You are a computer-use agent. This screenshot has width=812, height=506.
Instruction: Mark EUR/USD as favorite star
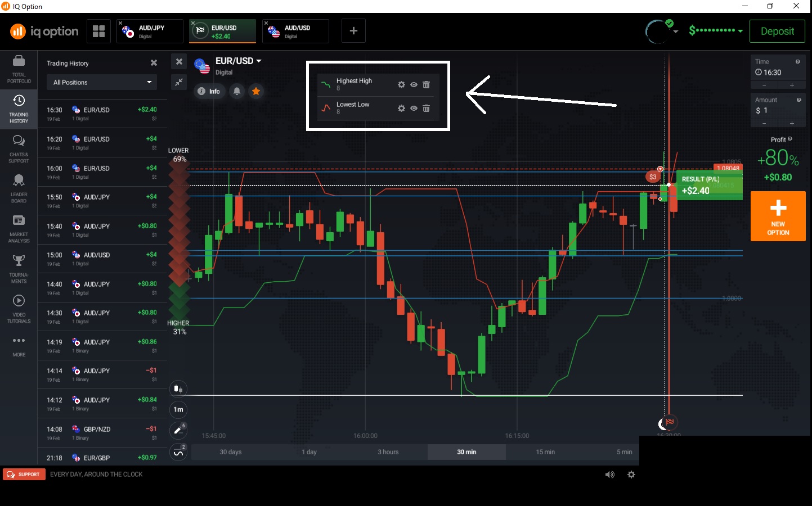pyautogui.click(x=256, y=91)
